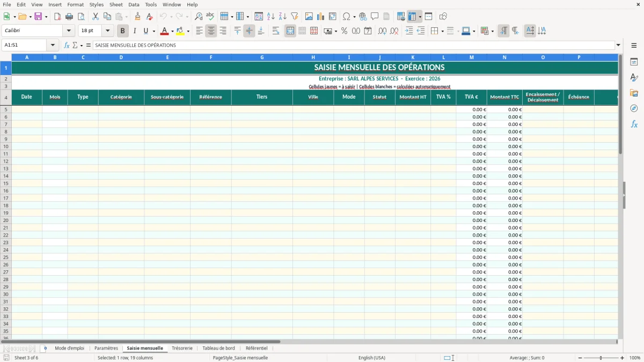Select column header G
The width and height of the screenshot is (644, 362).
pos(262,57)
